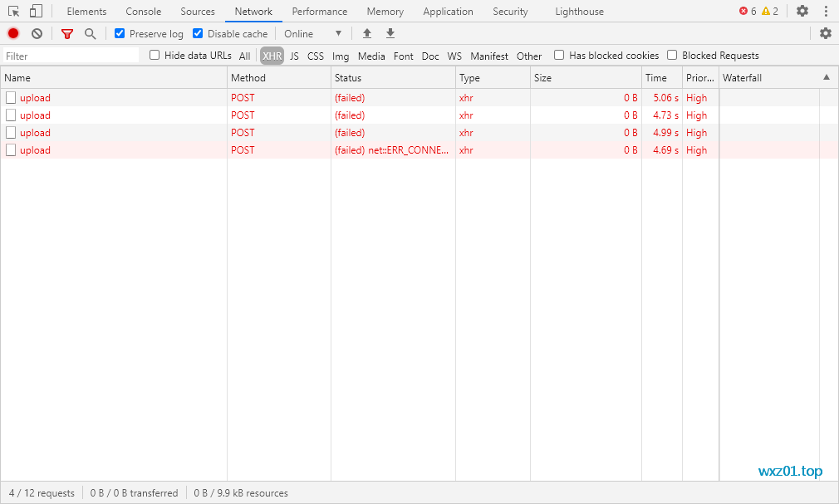
Task: Filter requests by Media
Action: tap(371, 56)
